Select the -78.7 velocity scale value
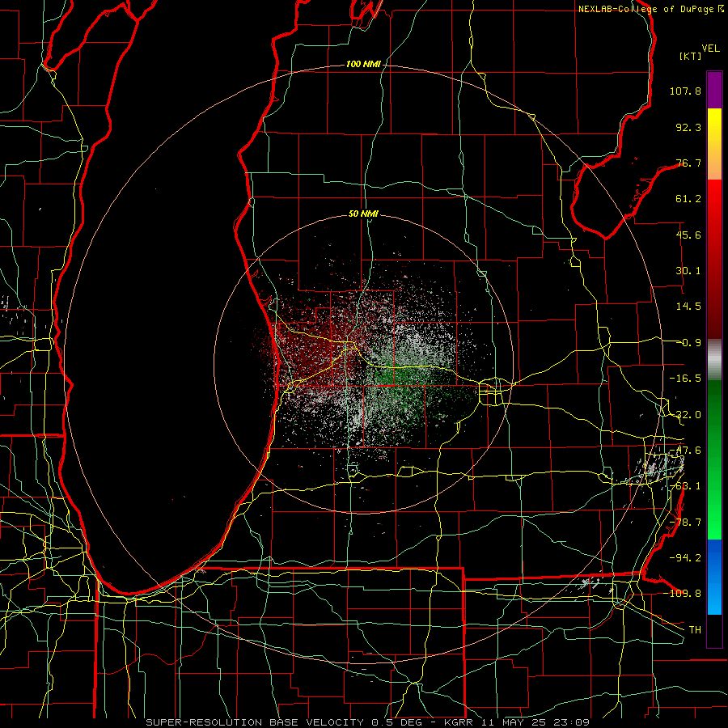 pyautogui.click(x=685, y=523)
